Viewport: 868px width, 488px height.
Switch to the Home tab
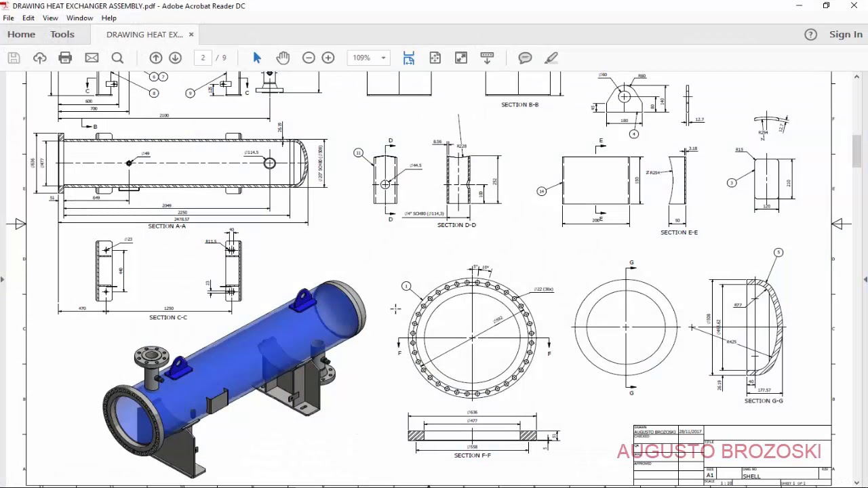point(21,35)
